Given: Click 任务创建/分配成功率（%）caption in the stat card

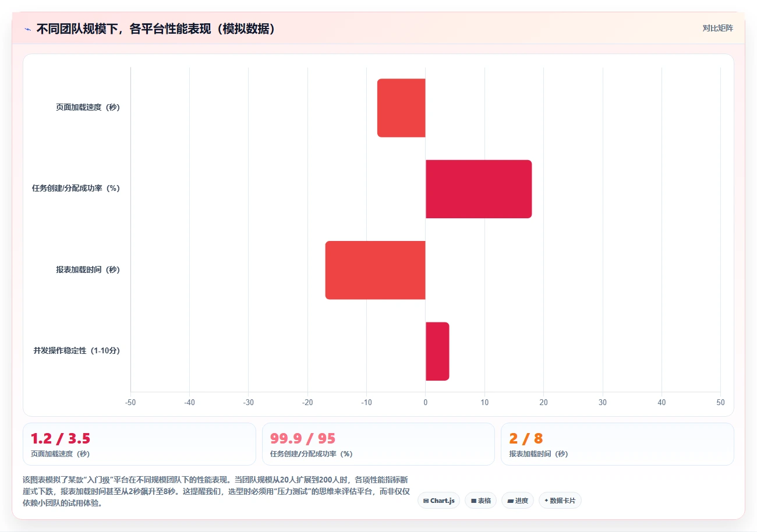Looking at the screenshot, I should coord(311,454).
